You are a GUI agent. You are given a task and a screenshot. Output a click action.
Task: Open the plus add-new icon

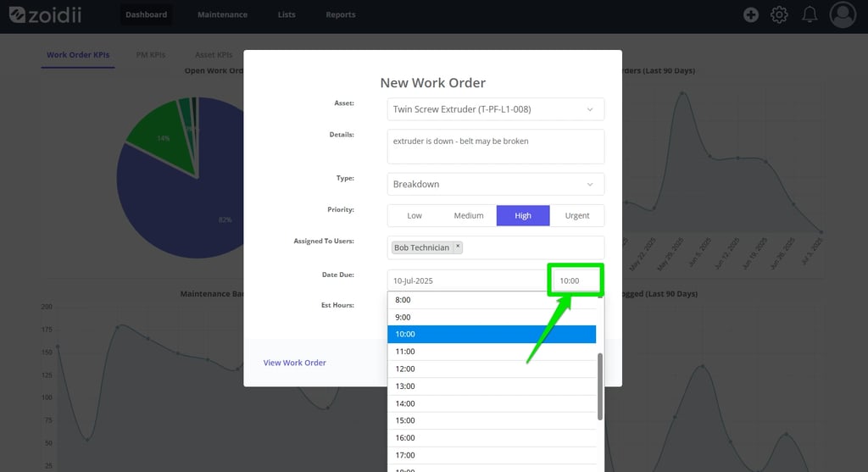tap(751, 15)
